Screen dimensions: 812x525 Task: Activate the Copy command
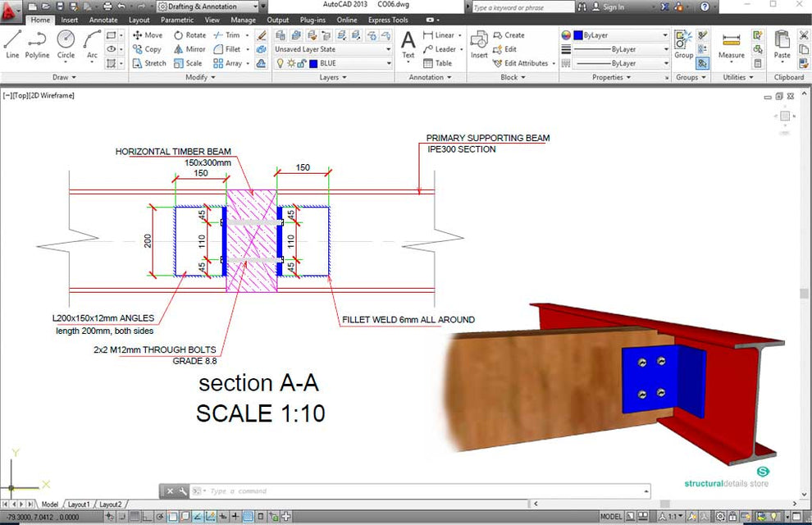[x=147, y=49]
